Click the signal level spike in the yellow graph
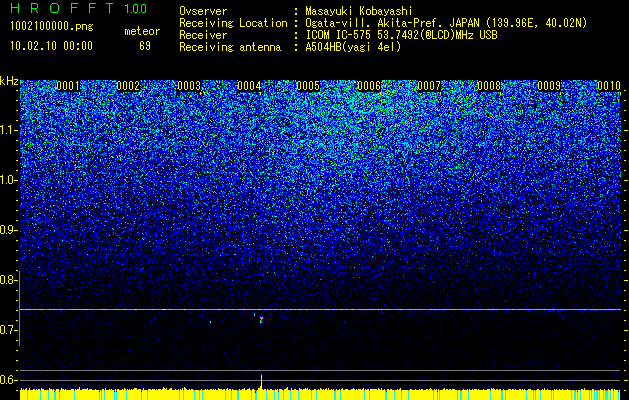 click(x=262, y=382)
